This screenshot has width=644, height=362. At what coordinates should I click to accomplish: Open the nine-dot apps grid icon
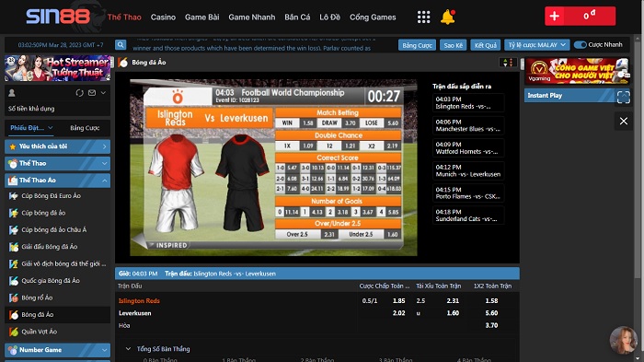pyautogui.click(x=423, y=17)
